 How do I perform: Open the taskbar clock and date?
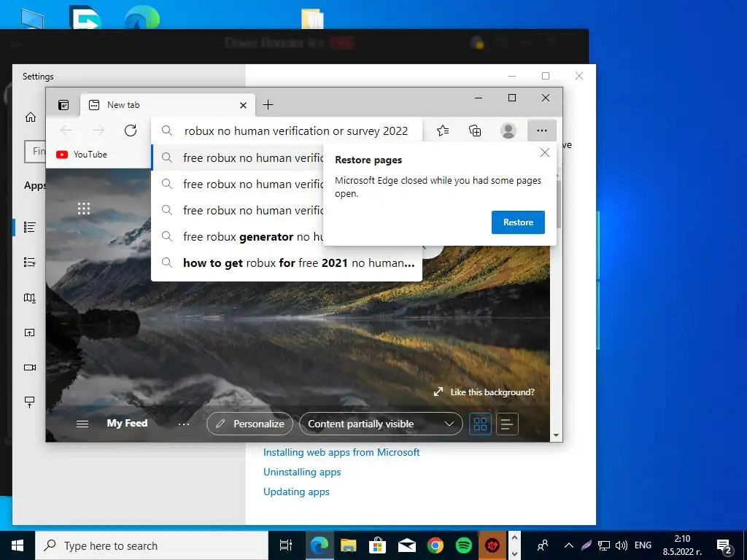point(682,545)
